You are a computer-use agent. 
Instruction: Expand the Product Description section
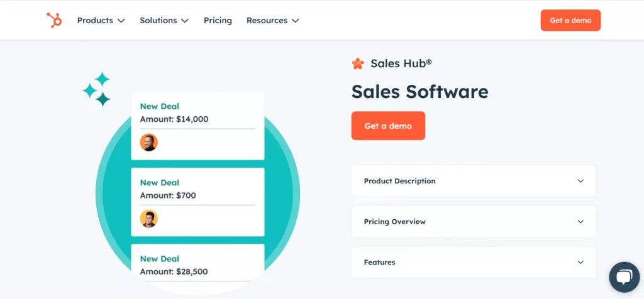pyautogui.click(x=474, y=181)
